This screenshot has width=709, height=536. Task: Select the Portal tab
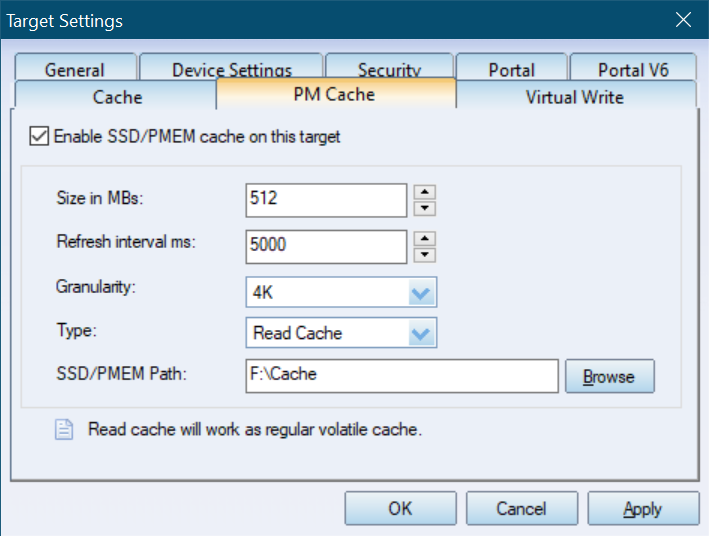[511, 68]
